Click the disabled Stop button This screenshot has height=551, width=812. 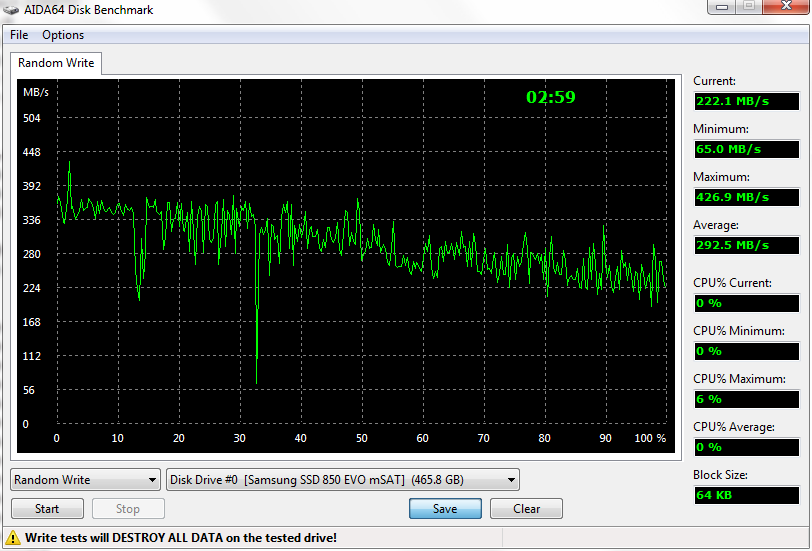pyautogui.click(x=128, y=509)
